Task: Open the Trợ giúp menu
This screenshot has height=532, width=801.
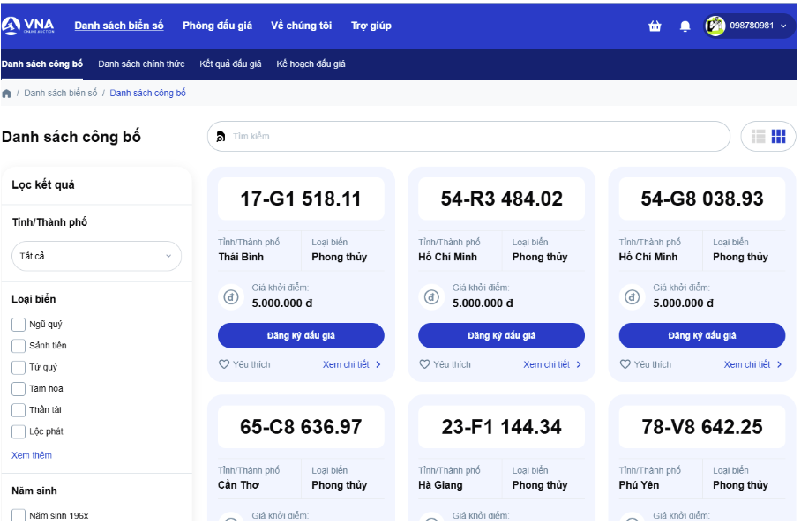Action: pyautogui.click(x=371, y=26)
